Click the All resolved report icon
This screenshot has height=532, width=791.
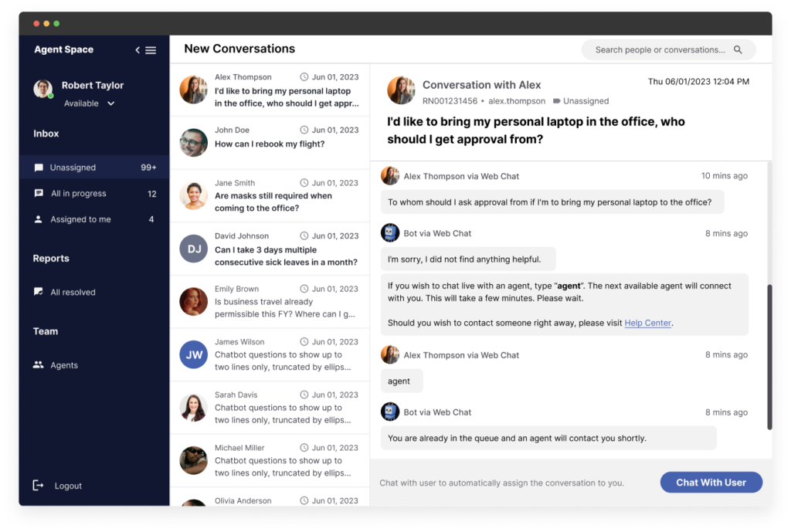tap(39, 292)
